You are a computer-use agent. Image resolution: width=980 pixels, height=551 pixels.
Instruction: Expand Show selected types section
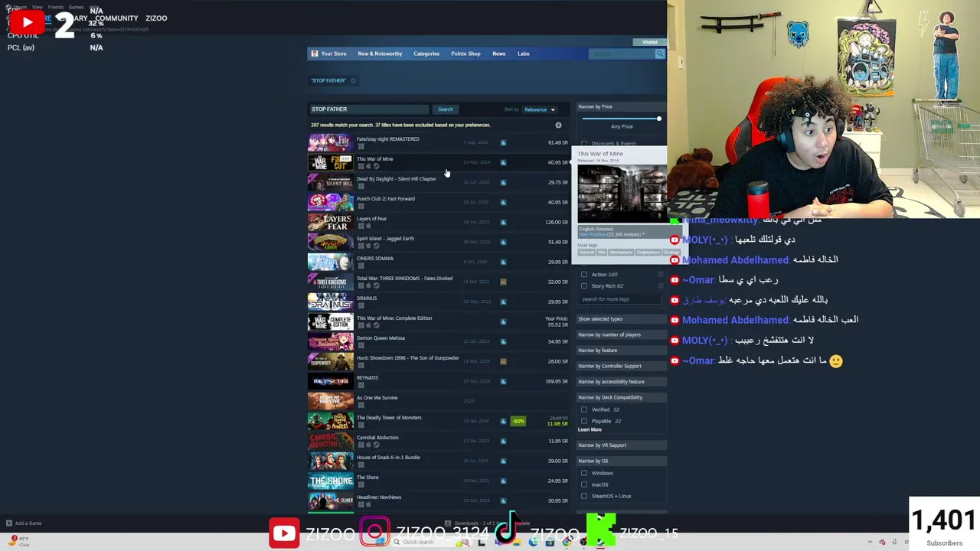pyautogui.click(x=622, y=319)
